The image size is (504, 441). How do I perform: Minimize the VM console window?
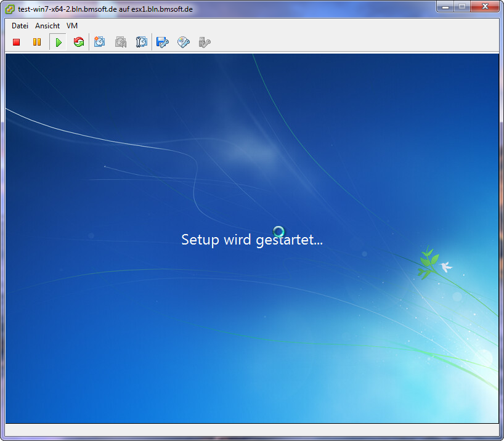(x=445, y=6)
